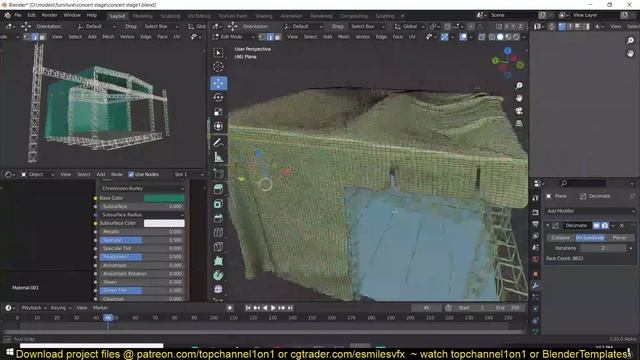Switch to solid viewport shading
Viewport: 640px width, 360px height.
pos(500,37)
